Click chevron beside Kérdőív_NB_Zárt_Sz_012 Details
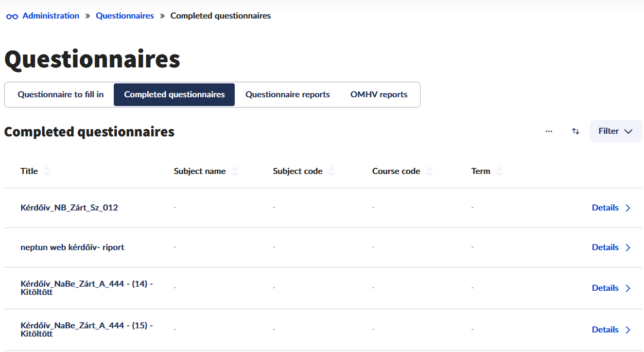Image resolution: width=644 pixels, height=352 pixels. pos(628,208)
